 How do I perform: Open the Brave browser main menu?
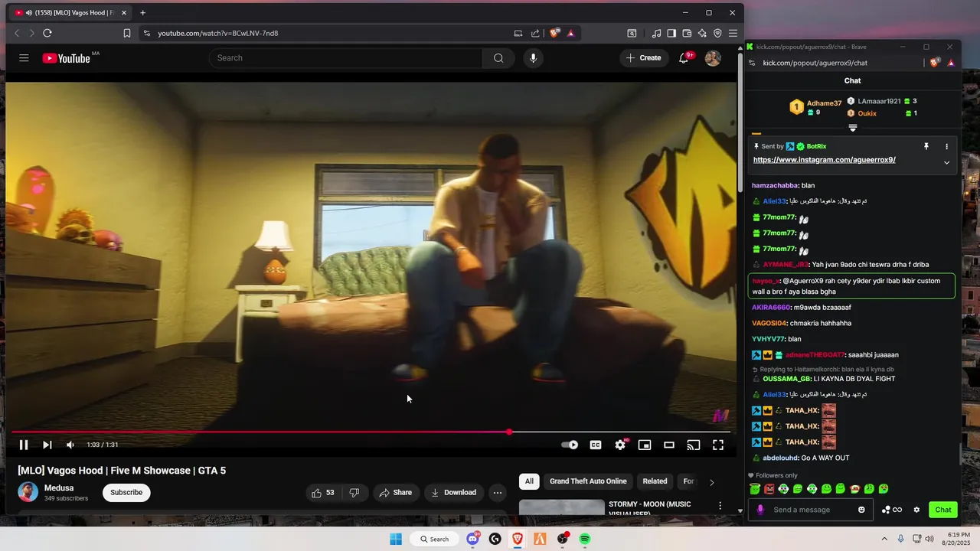733,33
